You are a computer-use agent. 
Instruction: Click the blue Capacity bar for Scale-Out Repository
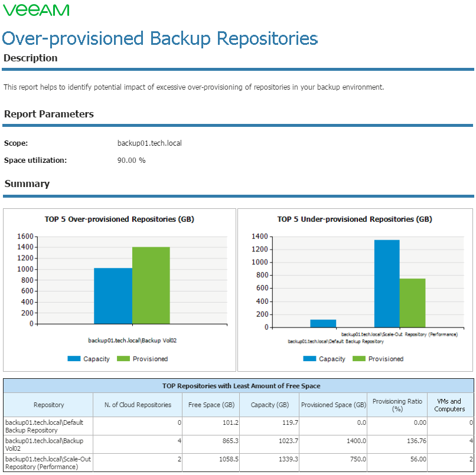(x=387, y=284)
